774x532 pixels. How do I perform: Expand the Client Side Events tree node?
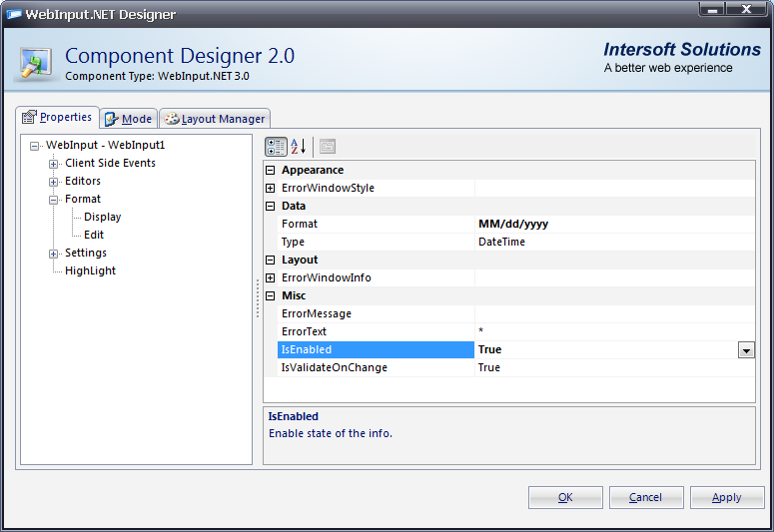(x=54, y=164)
